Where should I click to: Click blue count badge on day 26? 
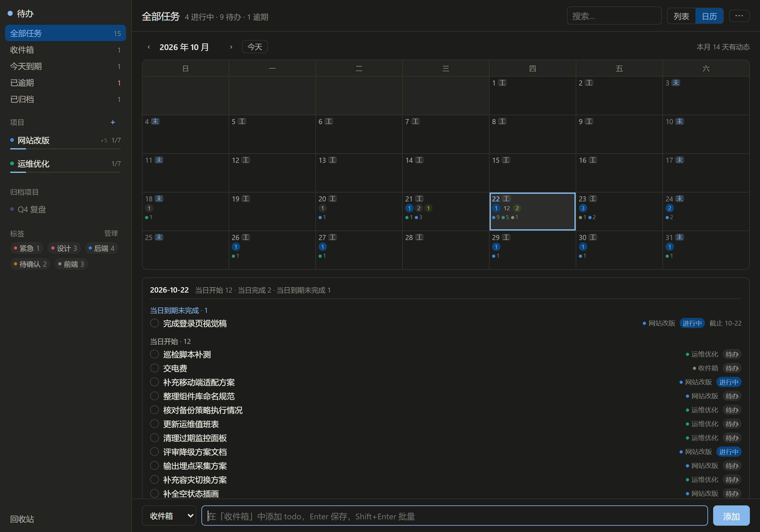coord(236,247)
